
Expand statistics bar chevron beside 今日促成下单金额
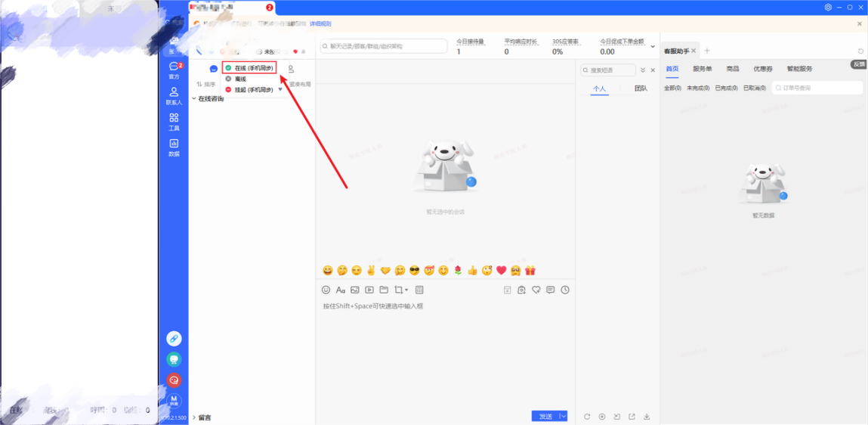(x=653, y=47)
